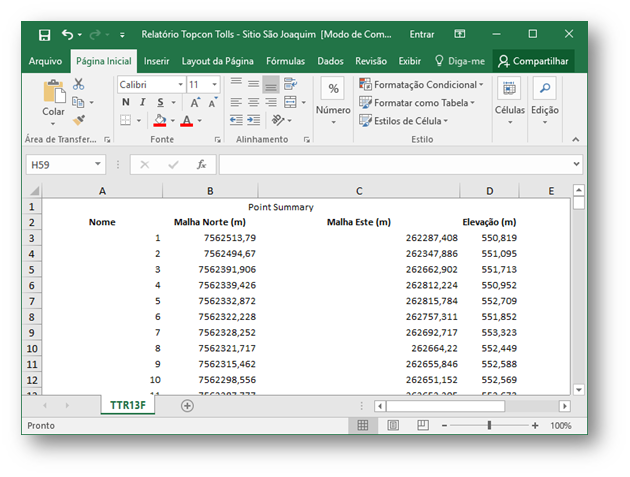Image resolution: width=630 pixels, height=477 pixels.
Task: Toggle Bold formatting
Action: tap(126, 102)
